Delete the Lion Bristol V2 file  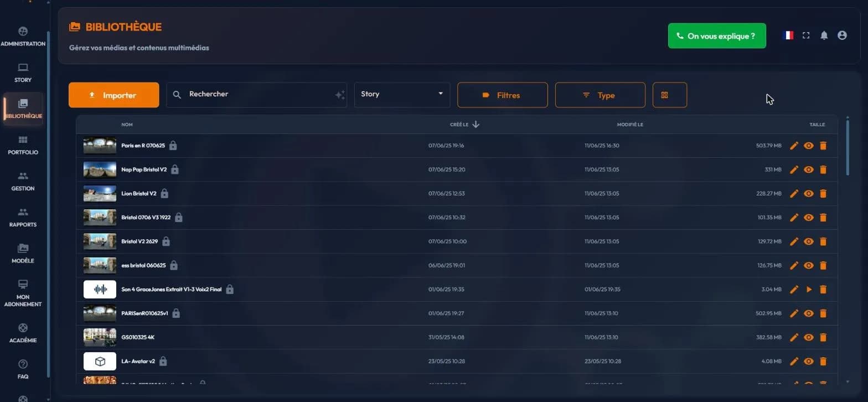(823, 194)
